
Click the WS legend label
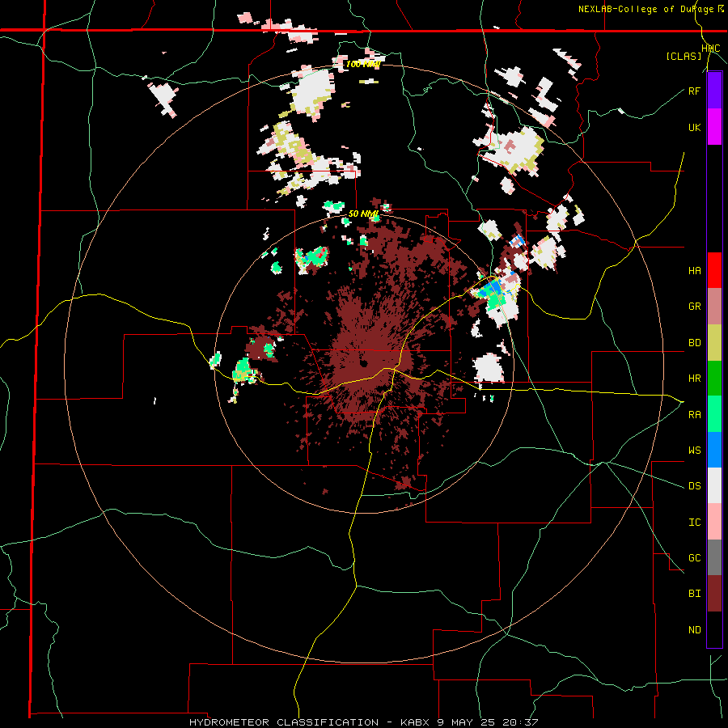(694, 451)
